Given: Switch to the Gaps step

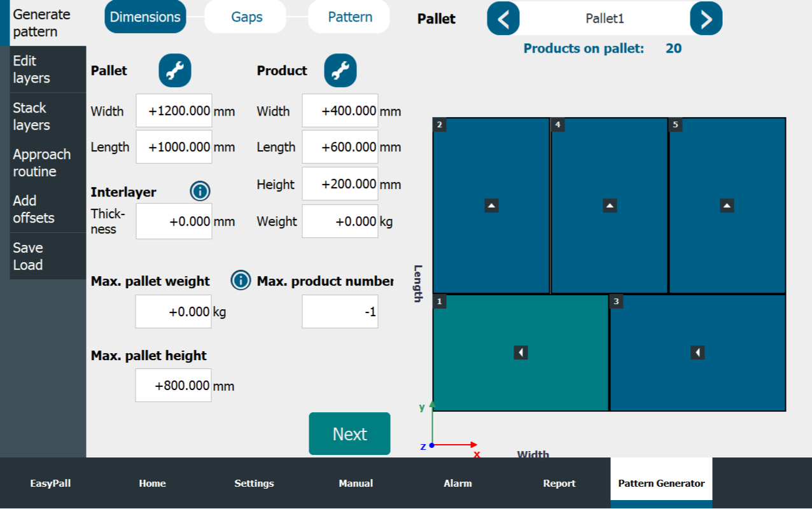Looking at the screenshot, I should click(245, 17).
